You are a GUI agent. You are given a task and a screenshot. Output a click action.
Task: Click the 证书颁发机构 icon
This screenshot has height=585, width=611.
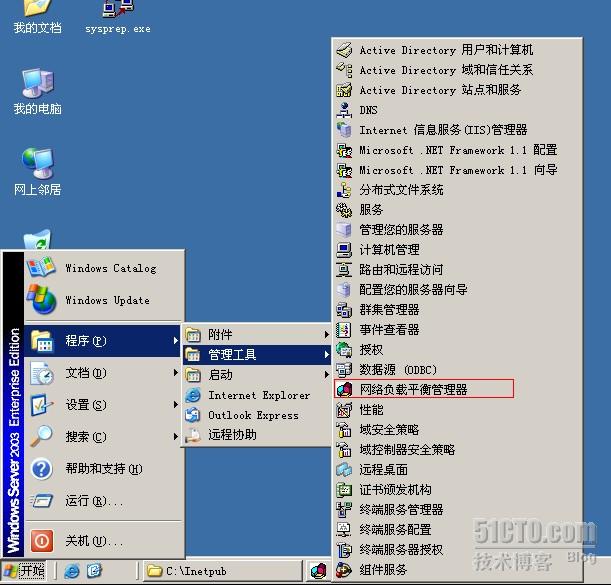(x=344, y=490)
